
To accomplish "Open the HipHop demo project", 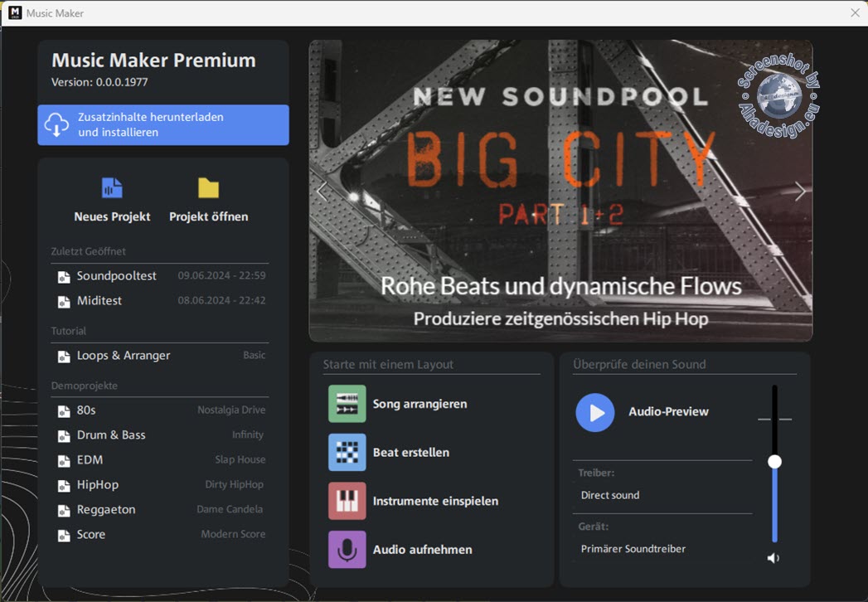I will pyautogui.click(x=162, y=485).
